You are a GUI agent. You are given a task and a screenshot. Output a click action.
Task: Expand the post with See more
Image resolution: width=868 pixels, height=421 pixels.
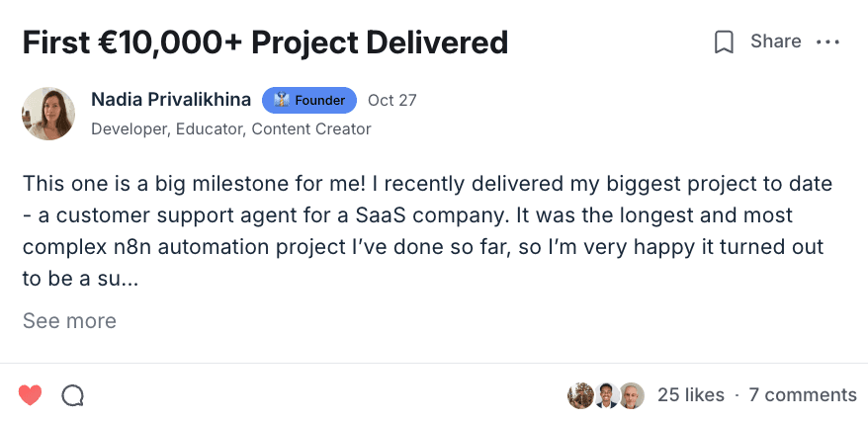tap(69, 321)
